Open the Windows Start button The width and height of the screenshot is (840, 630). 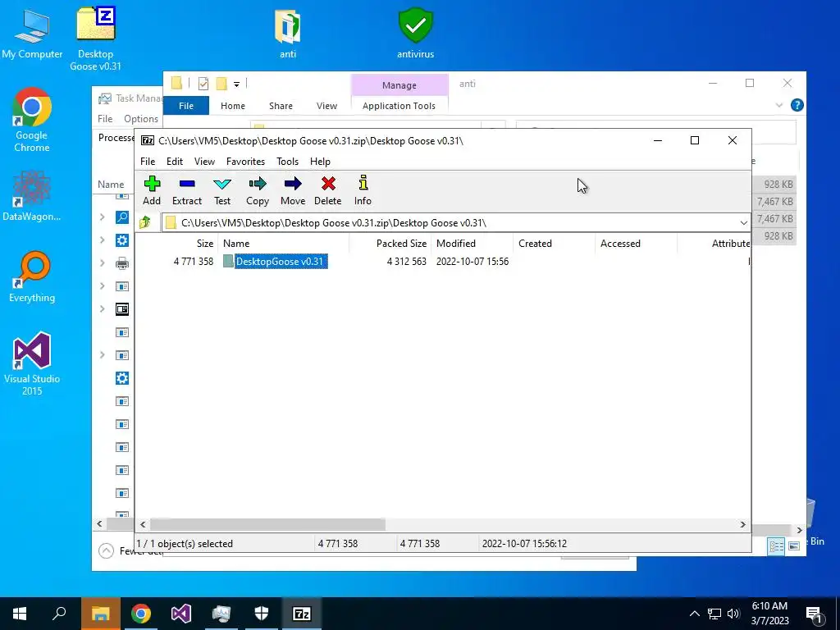click(x=20, y=614)
